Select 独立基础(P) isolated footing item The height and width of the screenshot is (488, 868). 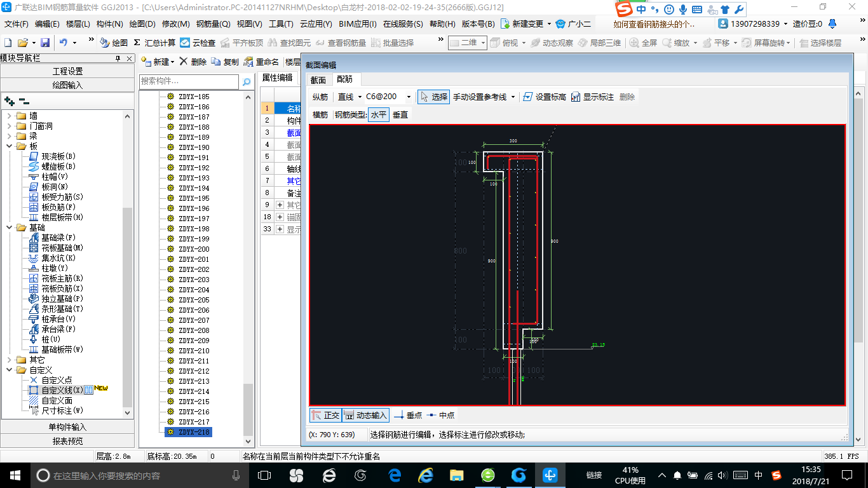pos(56,299)
